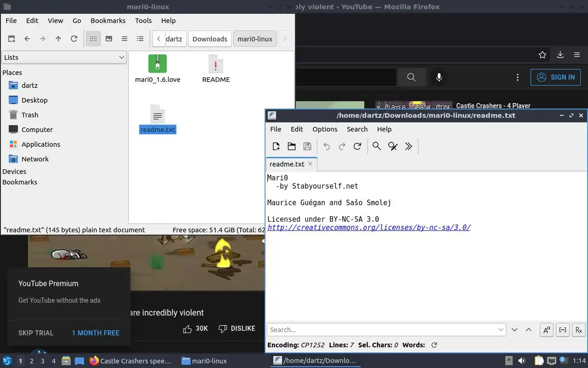
Task: Like the video with the 30K thumbs-up
Action: (x=195, y=328)
